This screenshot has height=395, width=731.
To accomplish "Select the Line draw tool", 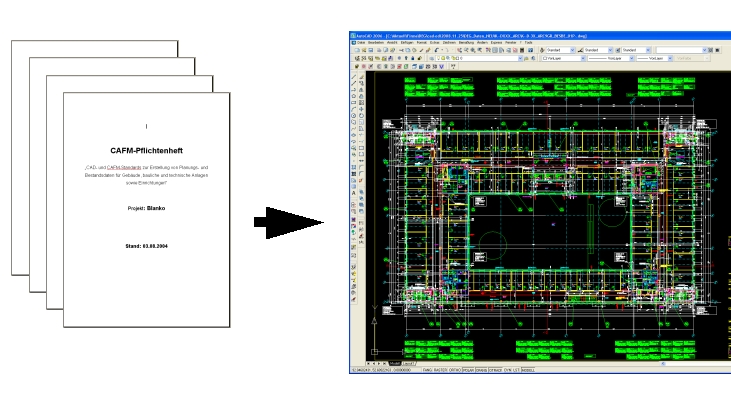I will [353, 77].
